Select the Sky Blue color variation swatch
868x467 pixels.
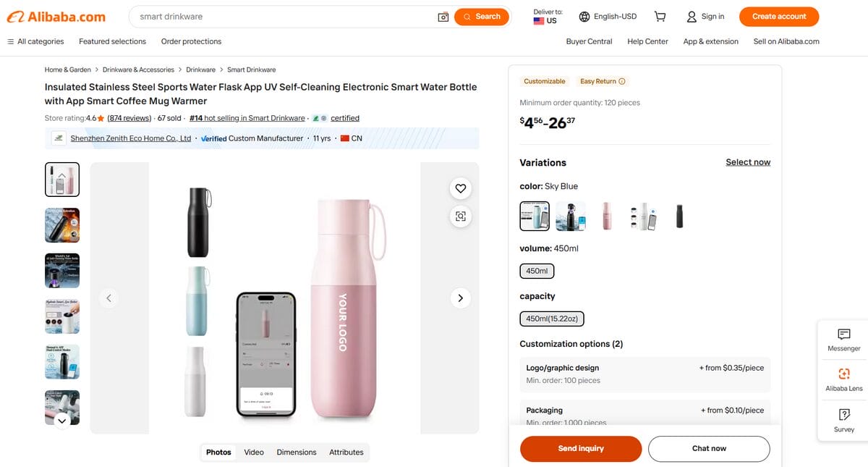(534, 216)
